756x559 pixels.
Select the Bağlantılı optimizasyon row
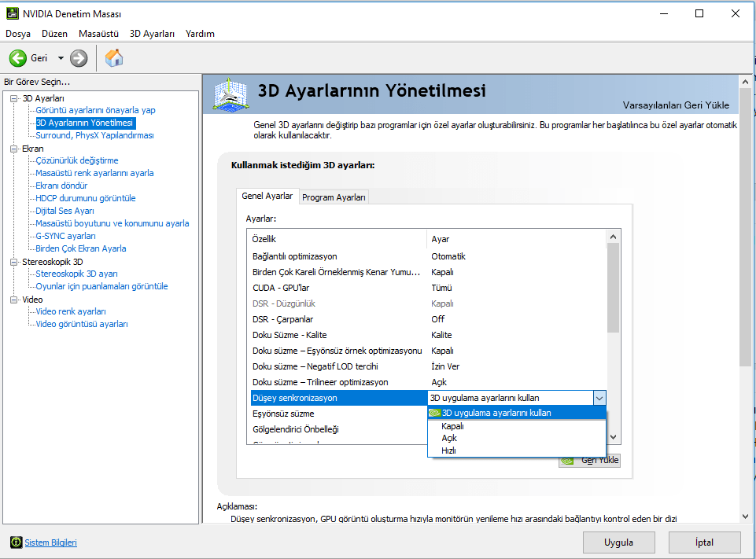point(428,256)
